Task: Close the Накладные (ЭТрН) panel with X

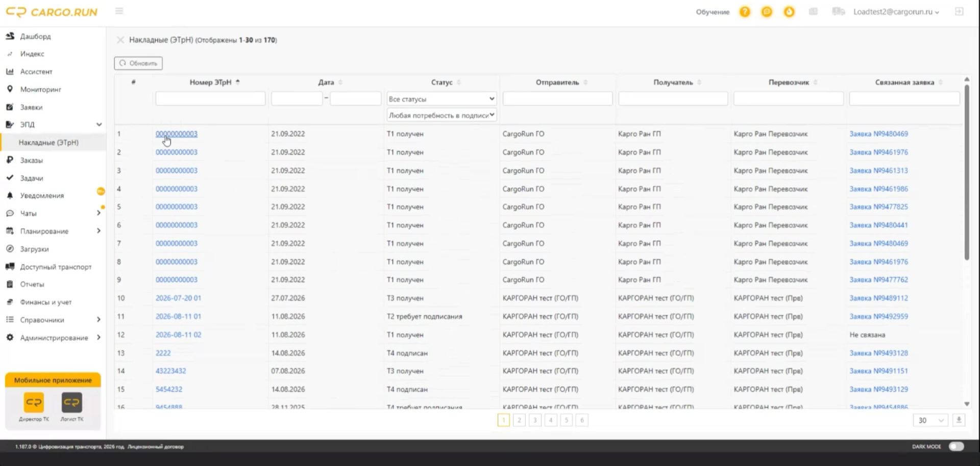Action: pyautogui.click(x=120, y=40)
